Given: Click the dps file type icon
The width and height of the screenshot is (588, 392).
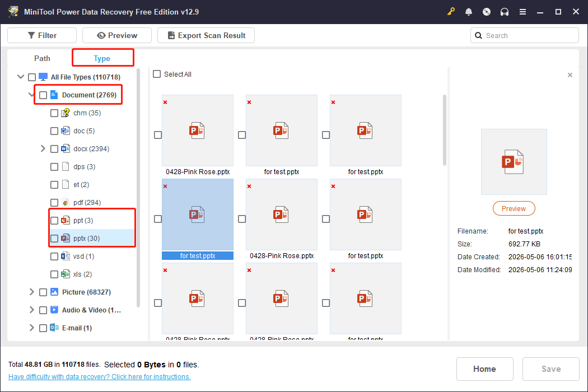Looking at the screenshot, I should [x=66, y=166].
